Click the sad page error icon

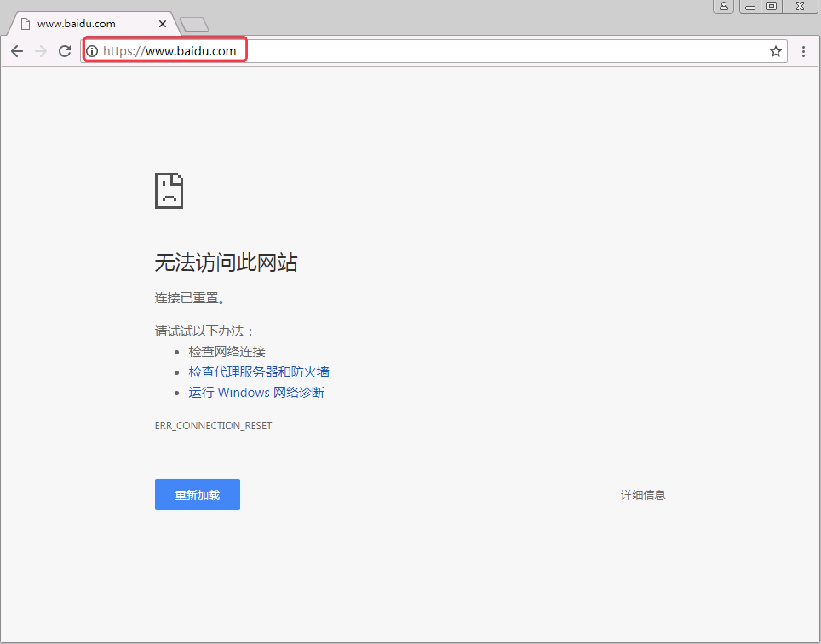[x=169, y=191]
